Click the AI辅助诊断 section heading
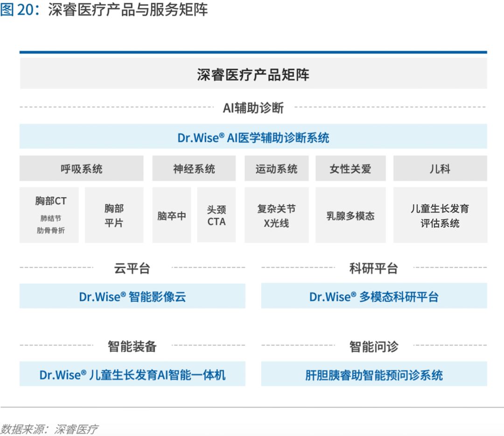Image resolution: width=504 pixels, height=436 pixels. pyautogui.click(x=253, y=108)
